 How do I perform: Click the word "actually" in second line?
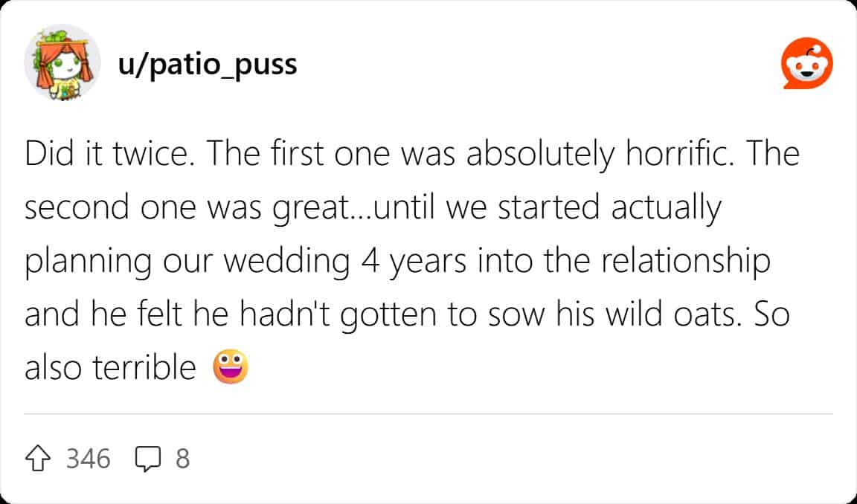pos(666,208)
